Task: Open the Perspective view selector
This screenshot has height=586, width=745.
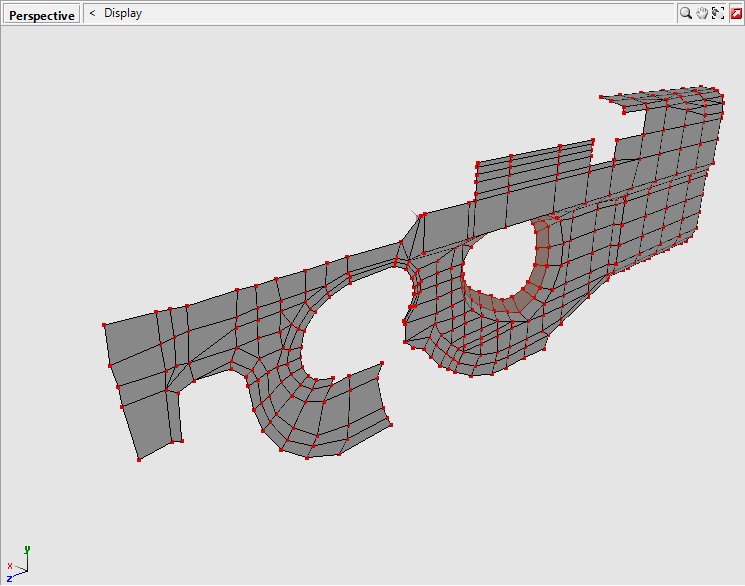Action: pyautogui.click(x=41, y=15)
